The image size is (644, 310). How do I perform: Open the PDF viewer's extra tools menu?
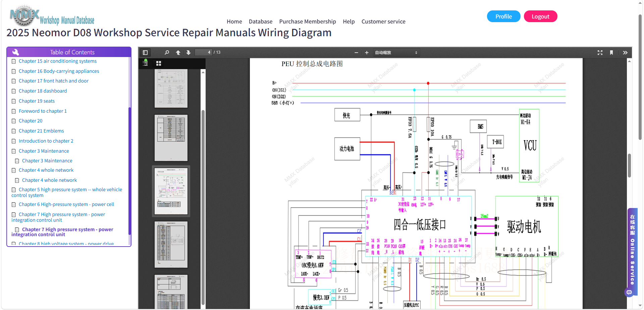click(625, 53)
